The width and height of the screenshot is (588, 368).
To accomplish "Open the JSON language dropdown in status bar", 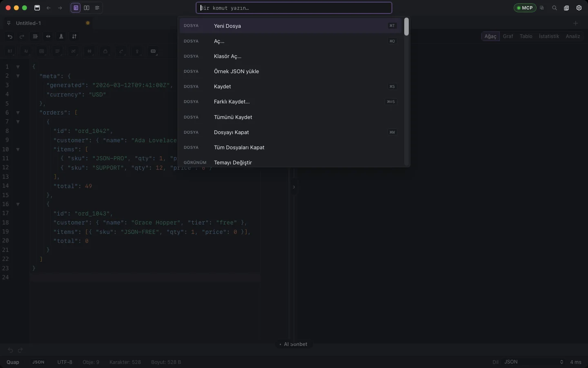I will pyautogui.click(x=534, y=362).
